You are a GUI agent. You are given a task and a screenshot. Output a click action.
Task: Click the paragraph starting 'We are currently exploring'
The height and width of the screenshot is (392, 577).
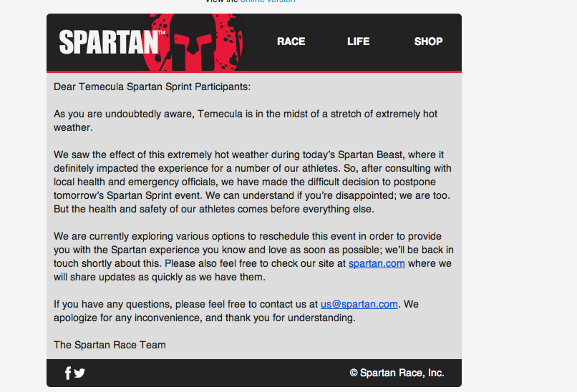click(252, 256)
